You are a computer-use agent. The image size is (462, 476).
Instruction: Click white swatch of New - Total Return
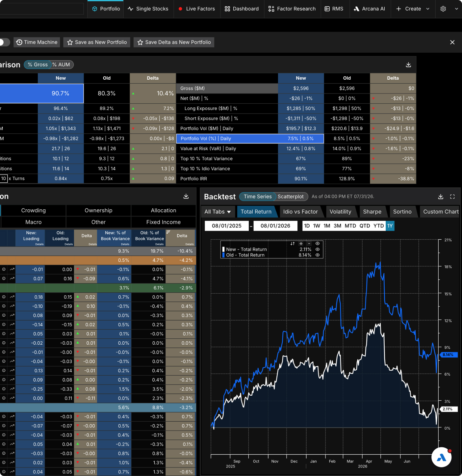pos(223,250)
